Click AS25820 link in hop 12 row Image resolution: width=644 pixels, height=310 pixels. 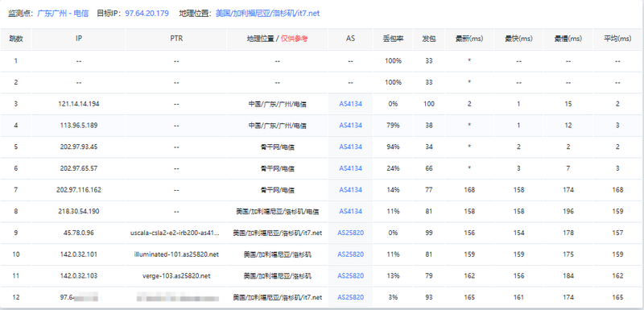coord(350,297)
